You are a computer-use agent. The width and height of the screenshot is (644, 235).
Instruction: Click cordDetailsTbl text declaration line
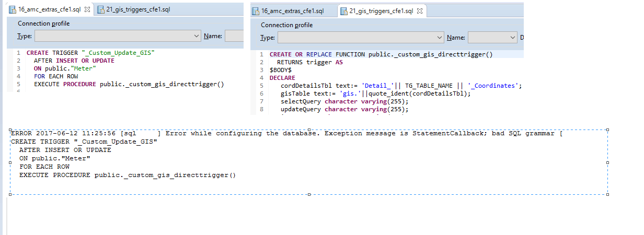pos(402,86)
